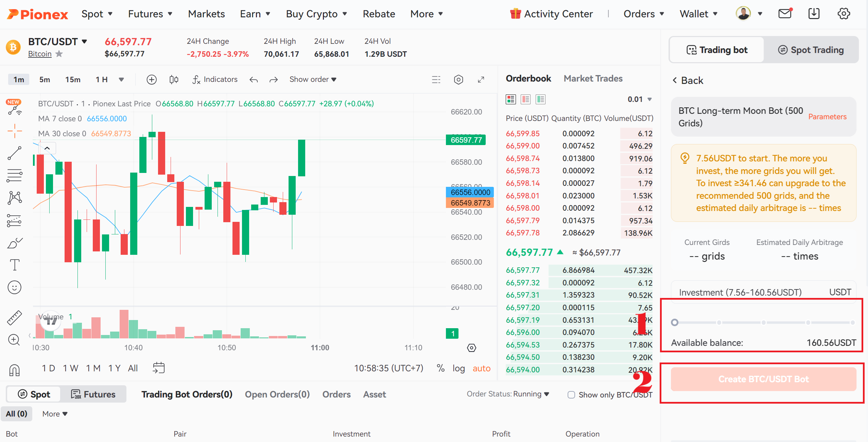Select the 5m timeframe
This screenshot has width=868, height=442.
(45, 79)
